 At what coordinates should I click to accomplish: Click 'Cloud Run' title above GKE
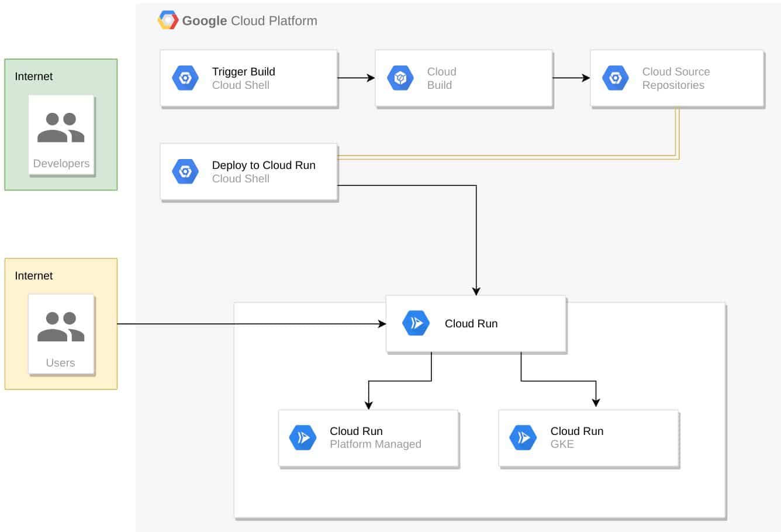click(577, 431)
